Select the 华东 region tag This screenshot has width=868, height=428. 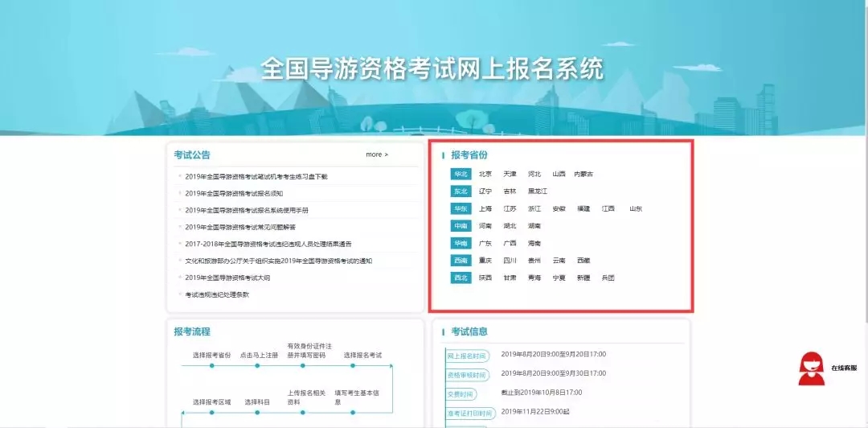[x=461, y=209]
